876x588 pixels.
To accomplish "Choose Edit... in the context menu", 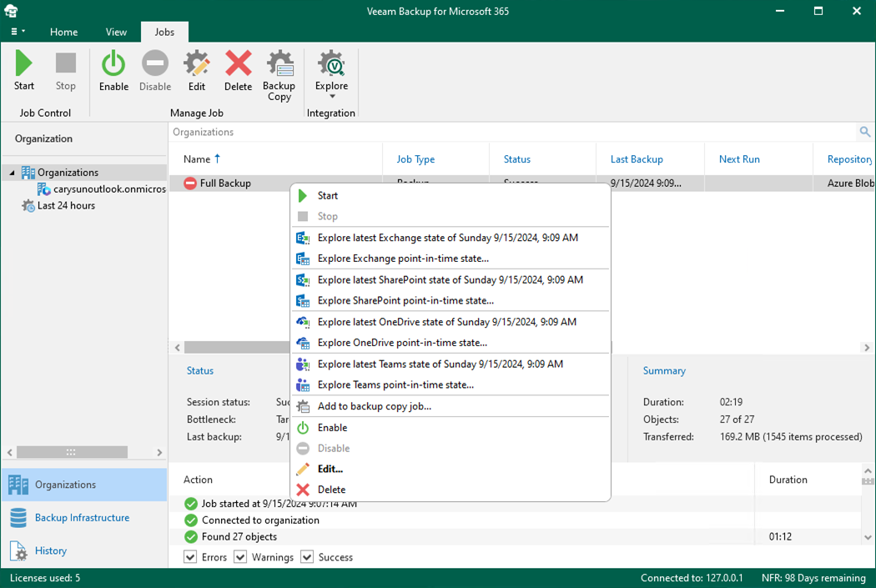I will point(451,469).
